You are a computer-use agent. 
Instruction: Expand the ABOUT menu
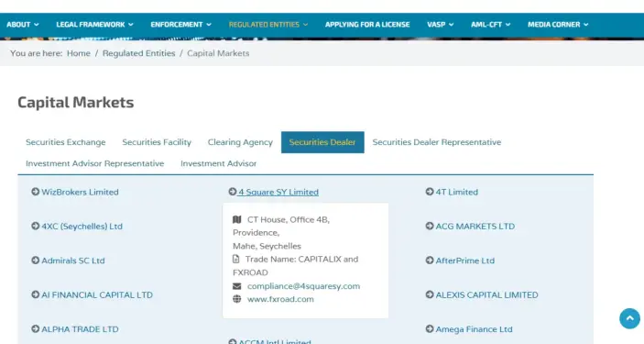click(x=23, y=25)
